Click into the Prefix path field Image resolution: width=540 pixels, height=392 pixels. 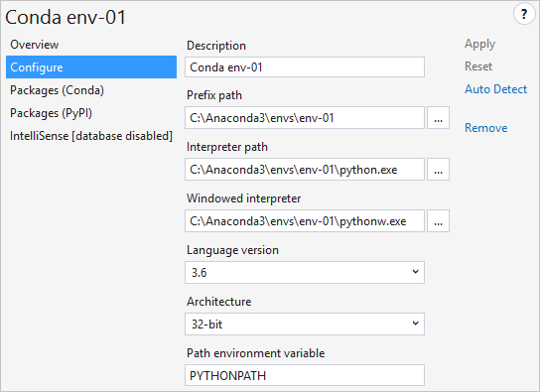pos(305,118)
